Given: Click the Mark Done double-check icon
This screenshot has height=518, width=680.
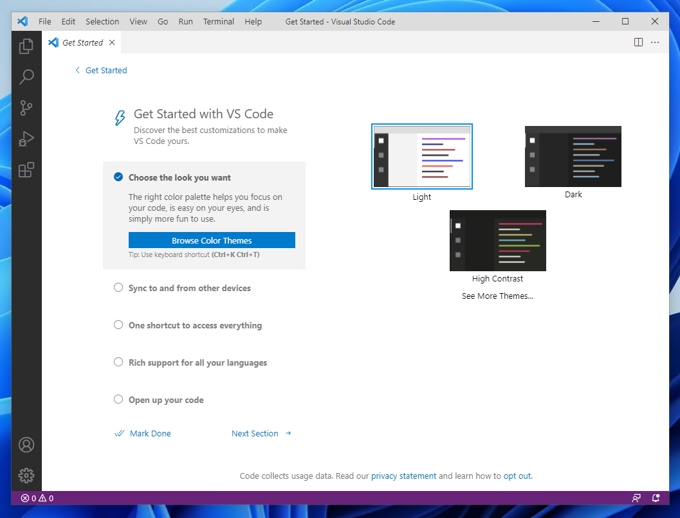Looking at the screenshot, I should tap(119, 433).
